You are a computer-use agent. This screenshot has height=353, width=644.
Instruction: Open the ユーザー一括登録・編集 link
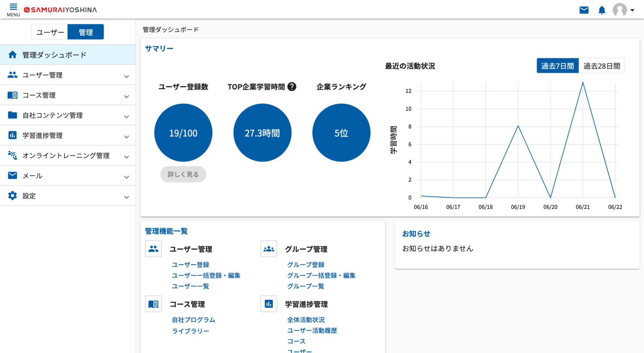point(206,275)
